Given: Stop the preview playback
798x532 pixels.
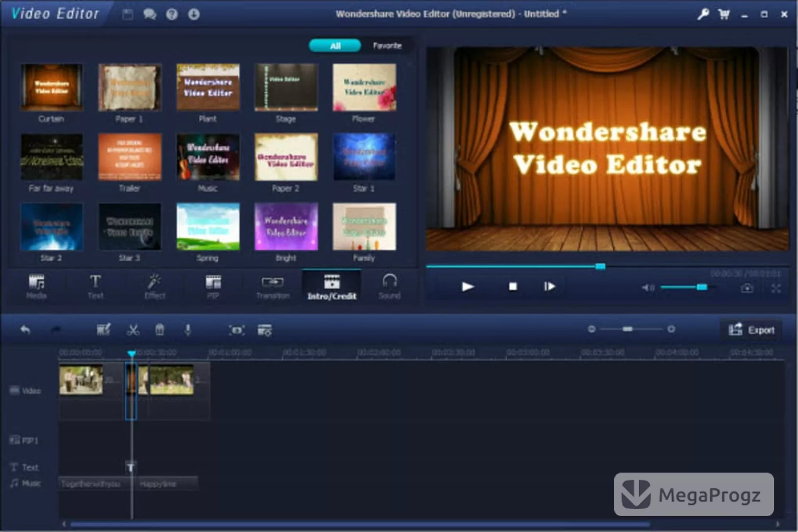Looking at the screenshot, I should tap(513, 286).
